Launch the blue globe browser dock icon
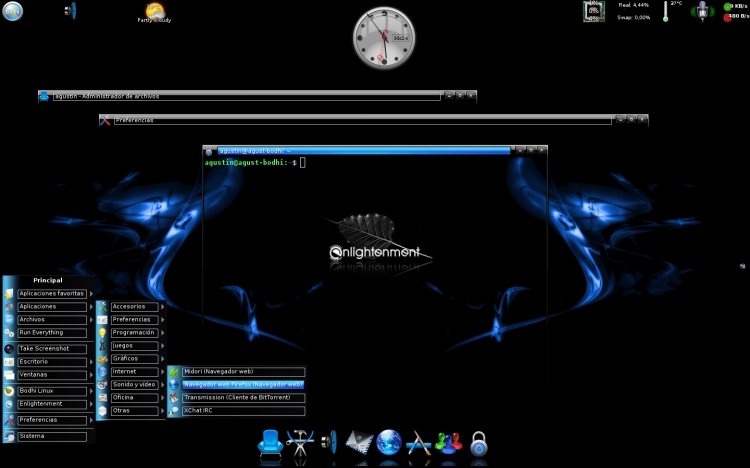 click(388, 442)
